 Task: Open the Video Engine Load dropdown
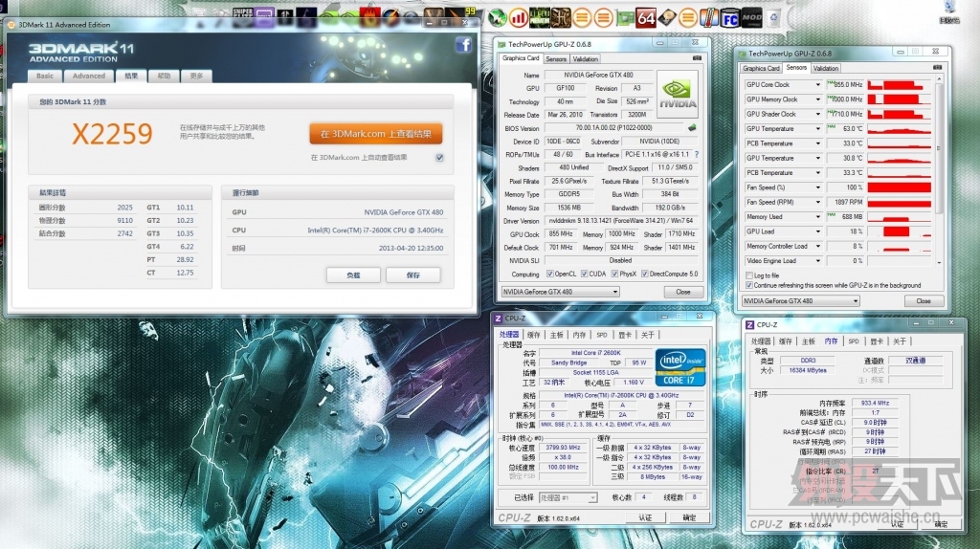(x=817, y=261)
